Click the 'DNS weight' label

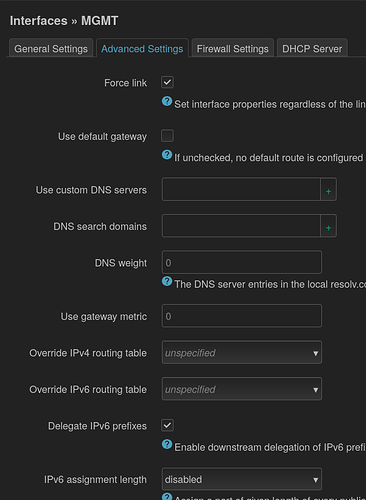(121, 263)
